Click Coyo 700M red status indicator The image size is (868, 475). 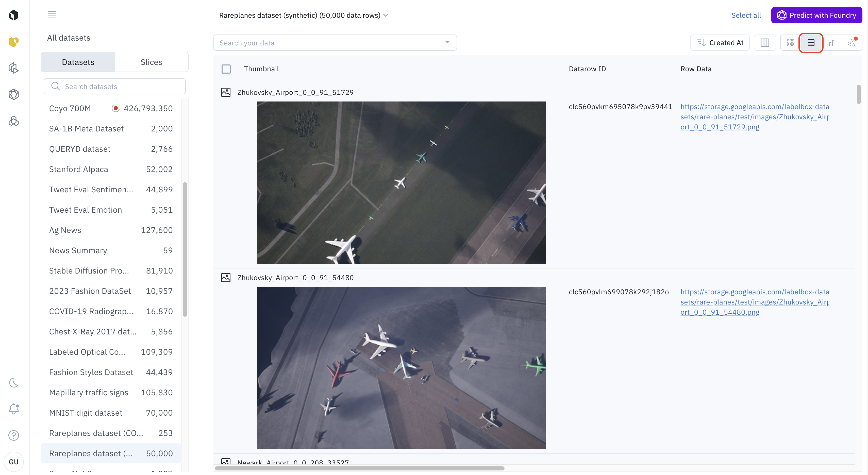coord(115,109)
